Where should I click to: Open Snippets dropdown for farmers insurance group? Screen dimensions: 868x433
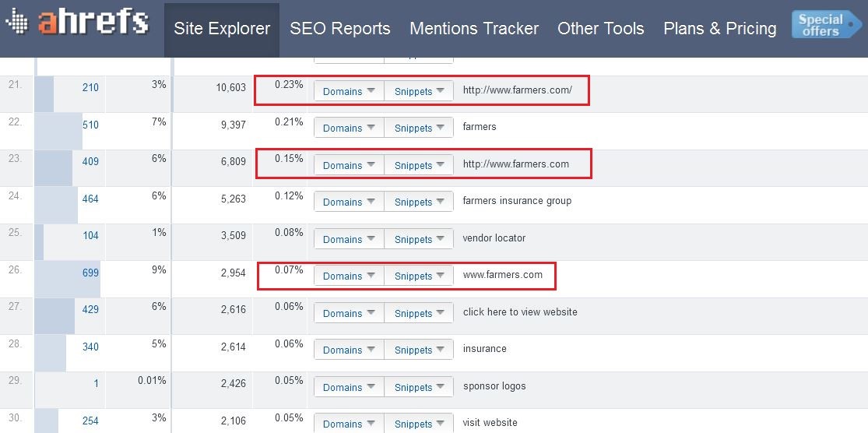(419, 202)
